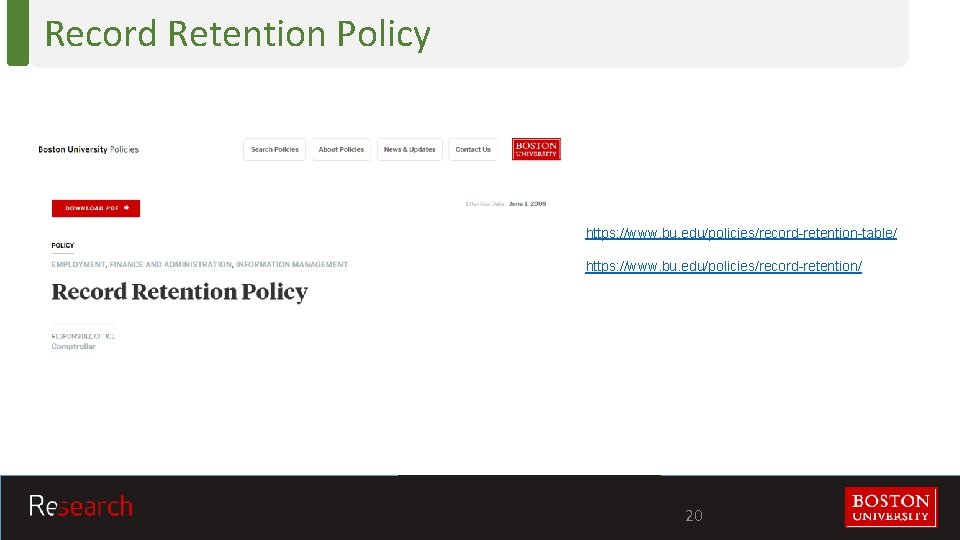Select the Contact Us nav item

pos(473,149)
